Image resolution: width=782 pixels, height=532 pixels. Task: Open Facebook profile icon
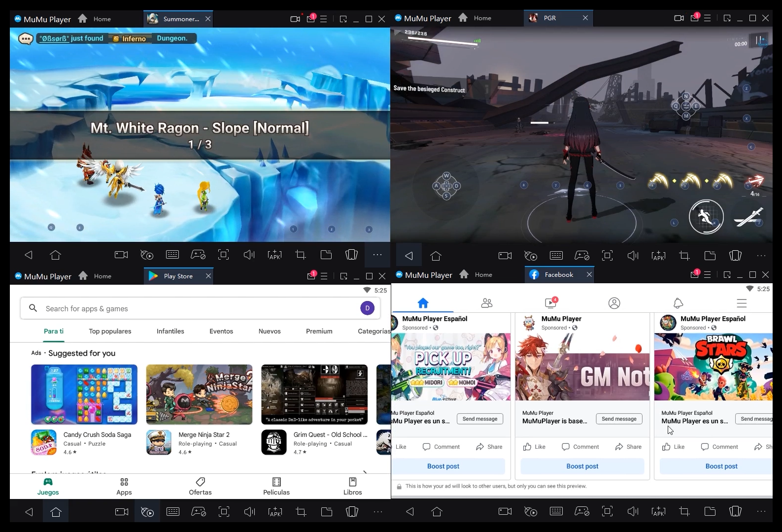click(614, 303)
